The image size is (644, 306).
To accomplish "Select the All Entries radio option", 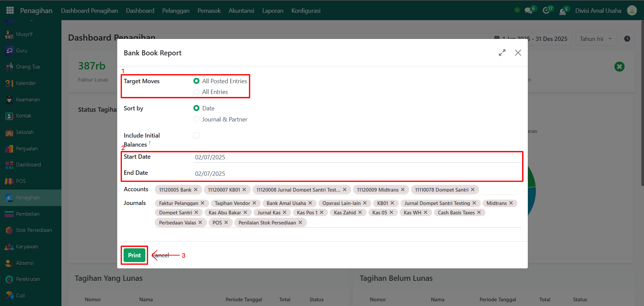I will tap(196, 92).
